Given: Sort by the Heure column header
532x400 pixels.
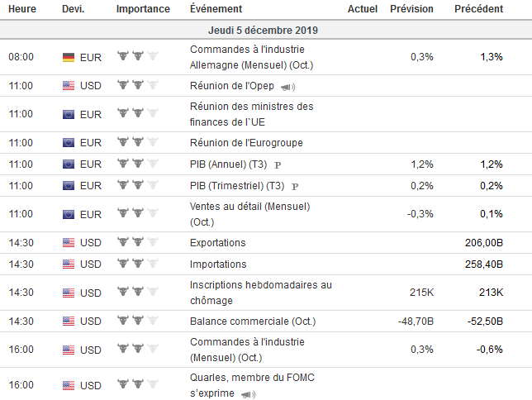Looking at the screenshot, I should click(x=22, y=9).
